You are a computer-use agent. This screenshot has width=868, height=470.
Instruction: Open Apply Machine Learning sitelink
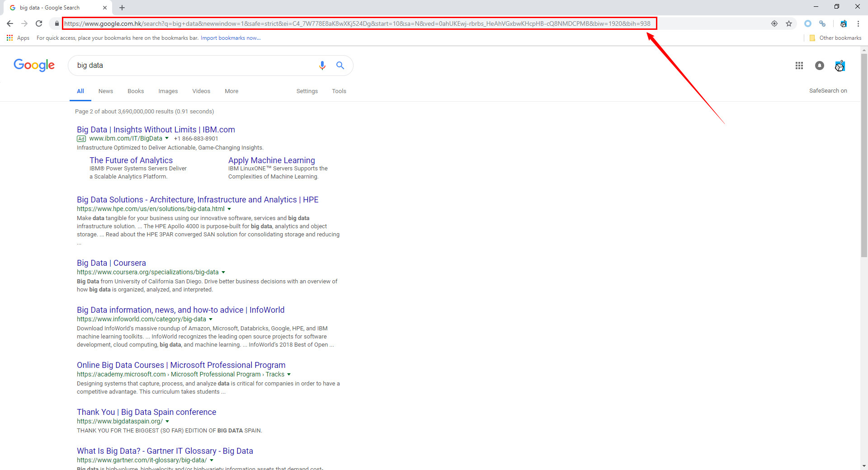click(x=272, y=160)
